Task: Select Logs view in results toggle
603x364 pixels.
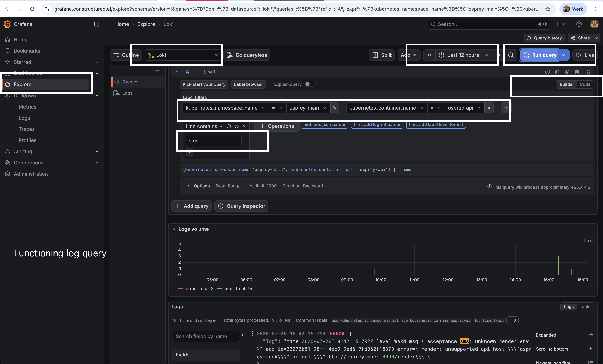Action: [569, 307]
